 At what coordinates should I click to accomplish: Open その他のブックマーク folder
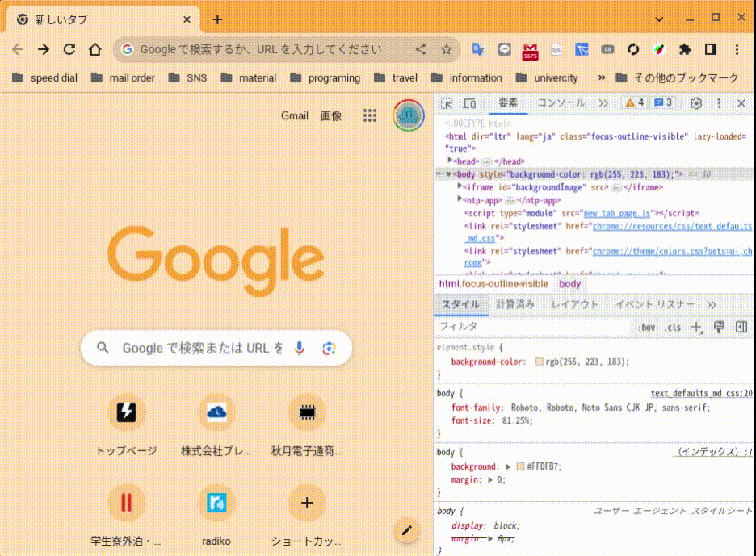pos(678,77)
